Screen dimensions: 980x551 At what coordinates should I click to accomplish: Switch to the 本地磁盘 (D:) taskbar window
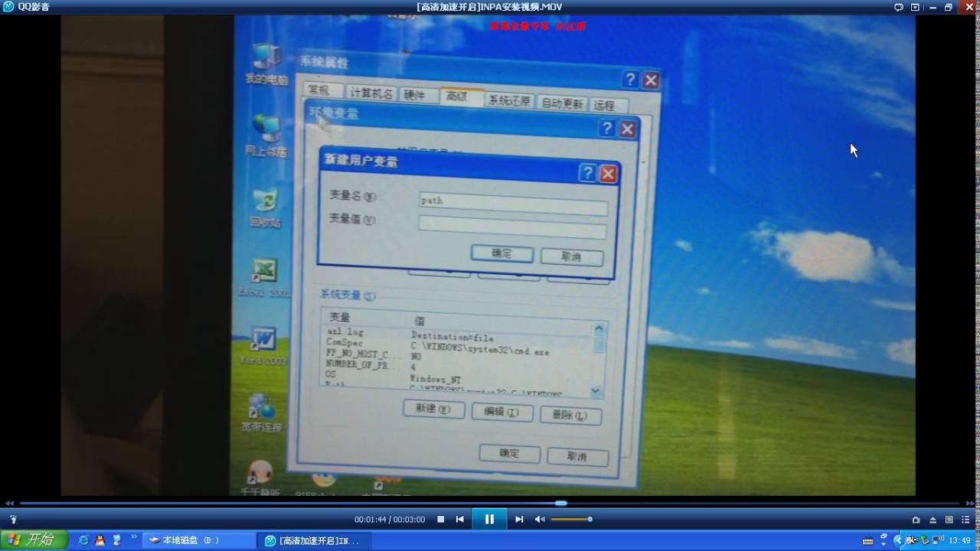tap(200, 540)
